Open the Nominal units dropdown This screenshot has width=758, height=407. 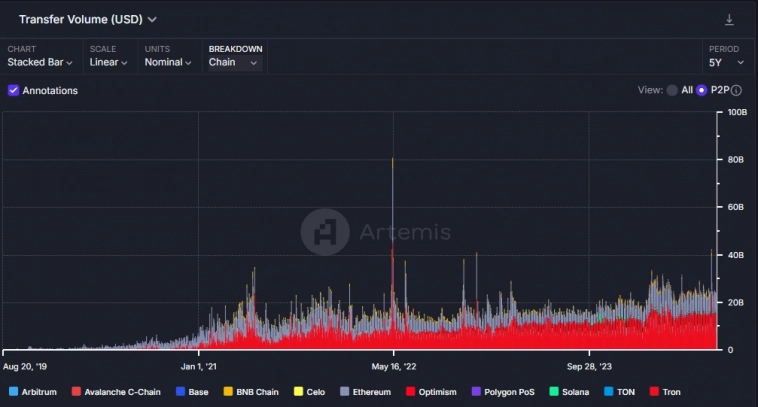click(x=168, y=62)
